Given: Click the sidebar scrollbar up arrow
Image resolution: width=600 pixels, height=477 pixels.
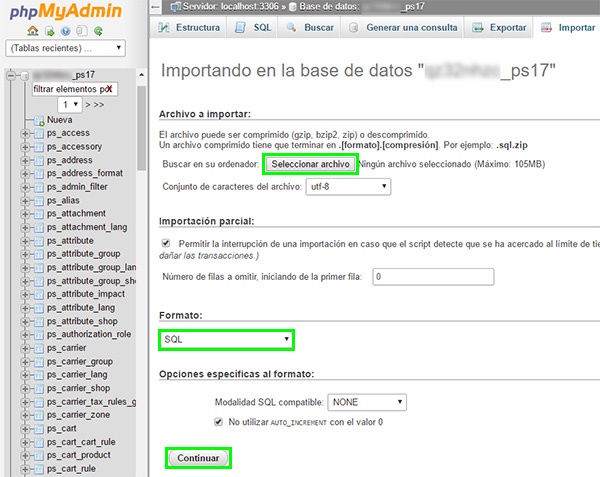Looking at the screenshot, I should (142, 75).
